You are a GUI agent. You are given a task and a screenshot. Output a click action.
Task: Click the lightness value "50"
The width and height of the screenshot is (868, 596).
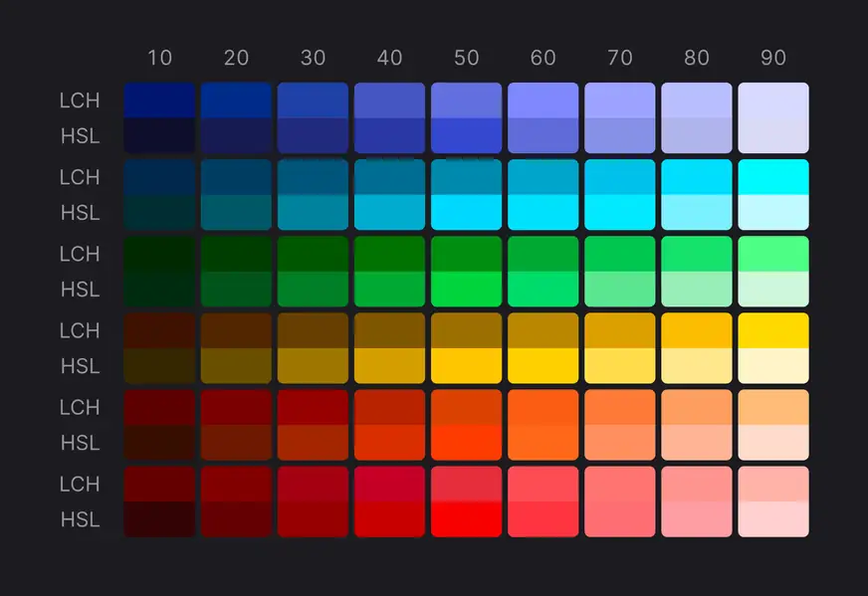(466, 58)
